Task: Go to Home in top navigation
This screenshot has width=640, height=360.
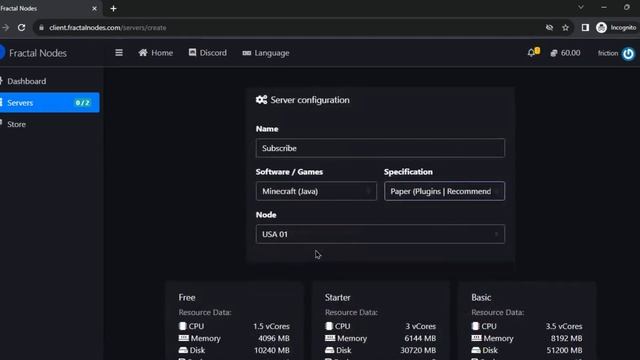Action: pos(156,53)
